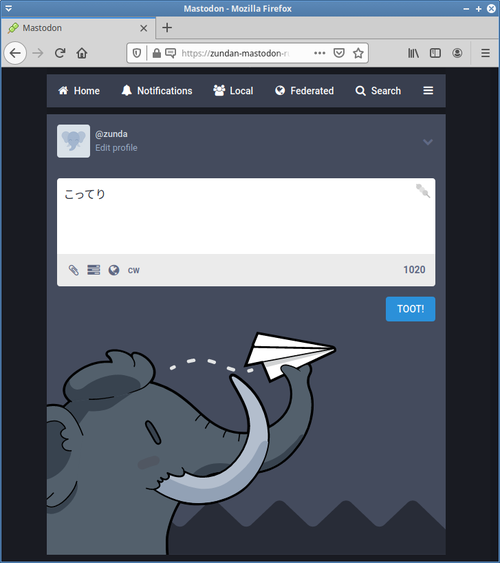Reload the page in Firefox
This screenshot has width=500, height=563.
click(60, 53)
